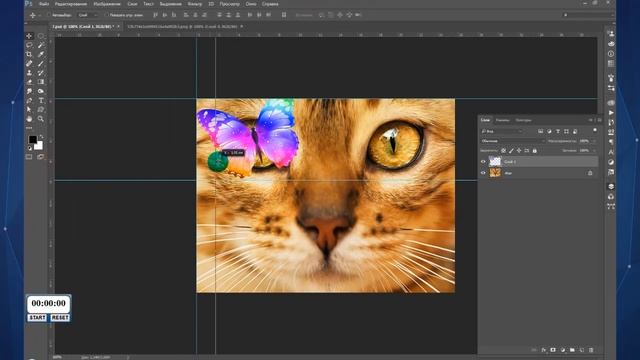640x360 pixels.
Task: Select the Pen tool
Action: point(29,100)
